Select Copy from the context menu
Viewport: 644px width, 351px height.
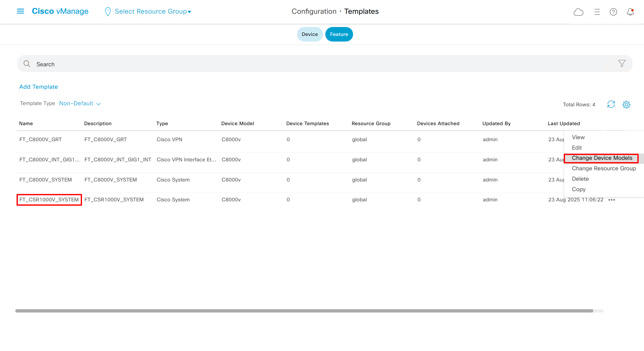(x=579, y=189)
